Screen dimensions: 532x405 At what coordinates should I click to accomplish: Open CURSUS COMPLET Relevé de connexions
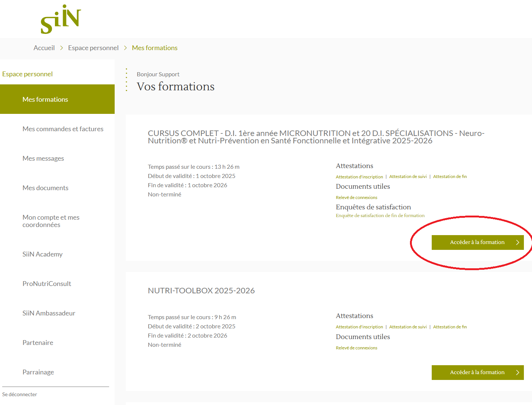click(x=357, y=198)
